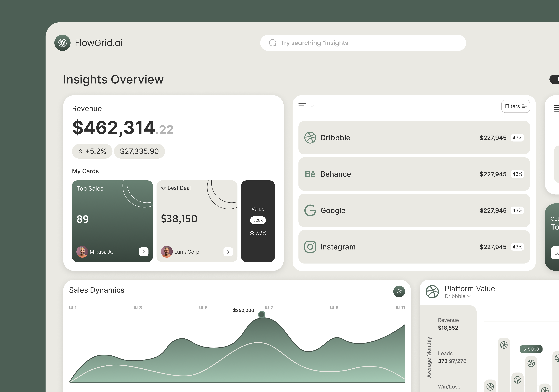Click the W 7 chart peak marker
This screenshot has width=559, height=392.
coord(261,315)
